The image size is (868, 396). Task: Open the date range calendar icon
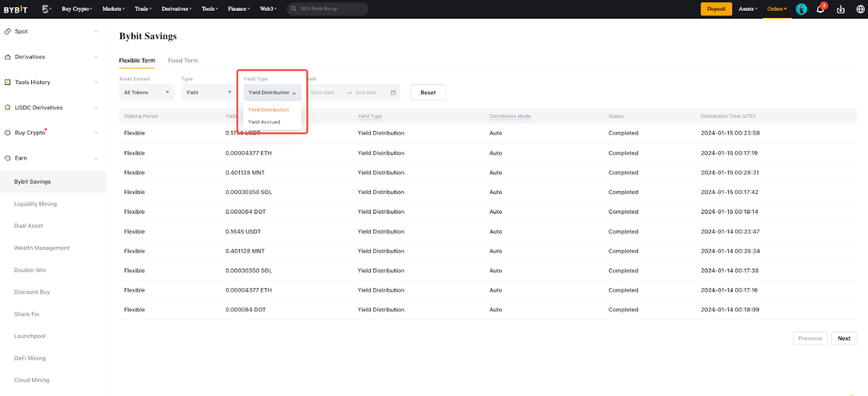coord(393,92)
